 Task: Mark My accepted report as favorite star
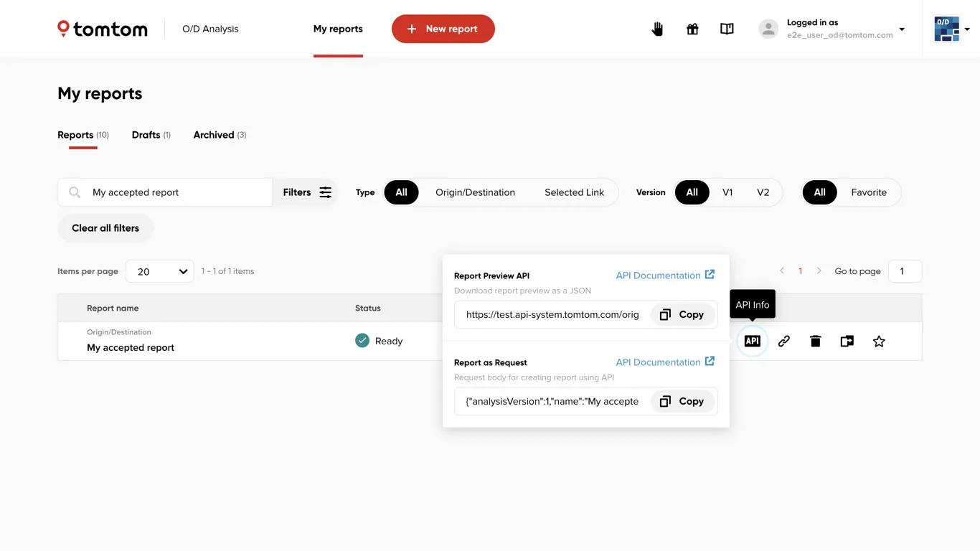coord(879,341)
